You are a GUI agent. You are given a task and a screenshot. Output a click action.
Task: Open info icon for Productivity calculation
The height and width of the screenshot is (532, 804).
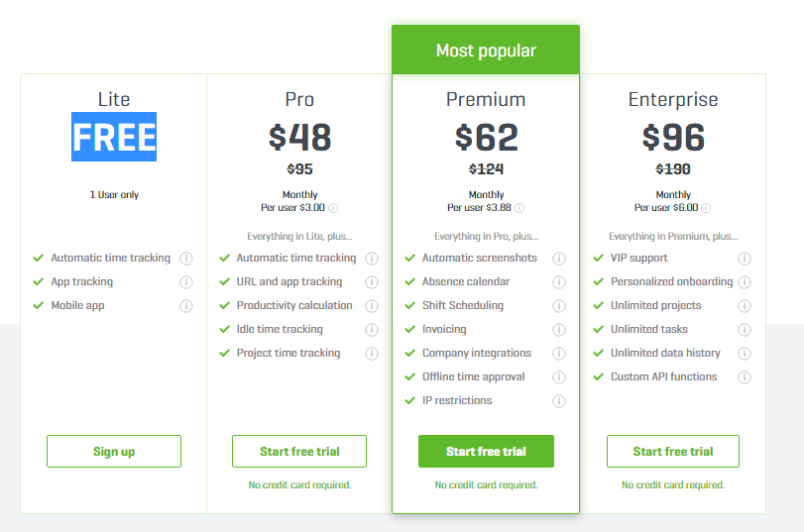(372, 306)
